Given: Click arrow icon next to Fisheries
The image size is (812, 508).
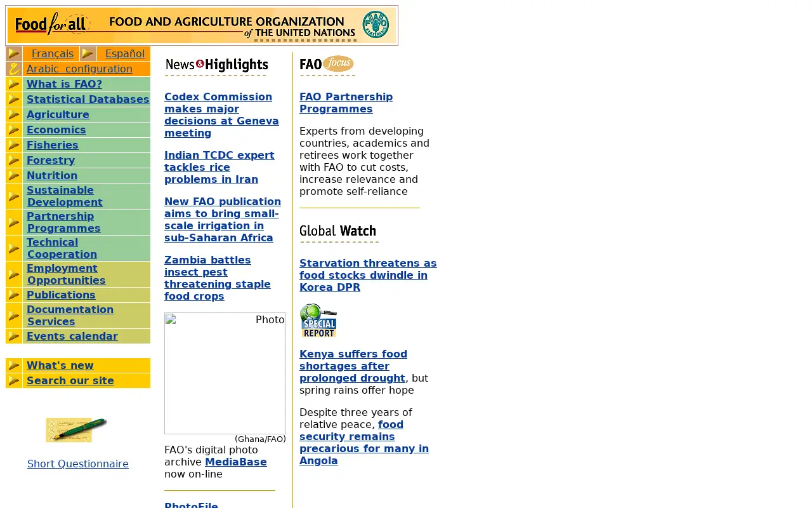Looking at the screenshot, I should [14, 145].
